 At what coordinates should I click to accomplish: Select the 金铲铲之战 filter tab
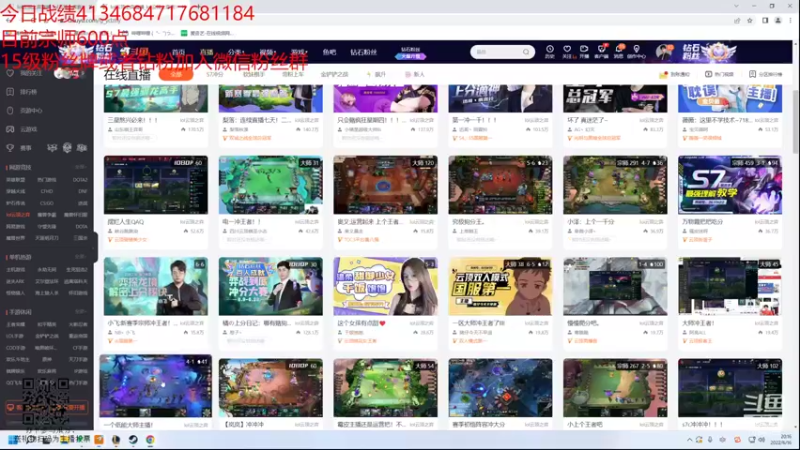[x=334, y=74]
